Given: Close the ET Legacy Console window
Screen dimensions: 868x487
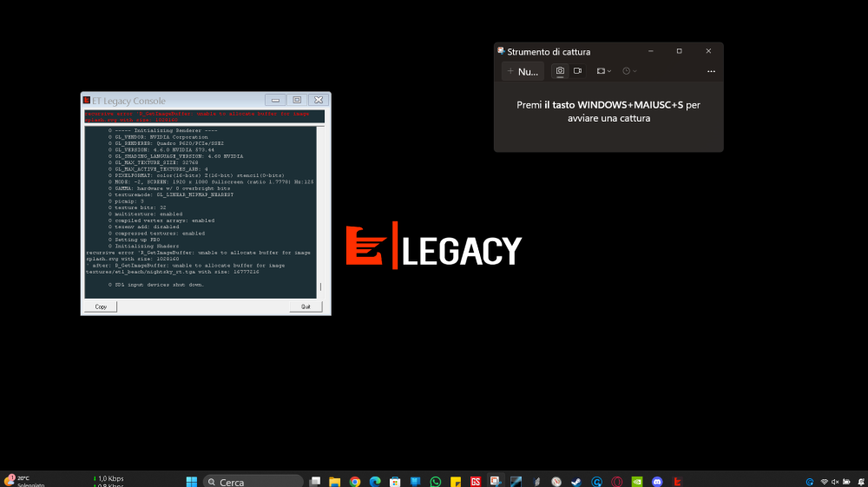Looking at the screenshot, I should pos(319,100).
